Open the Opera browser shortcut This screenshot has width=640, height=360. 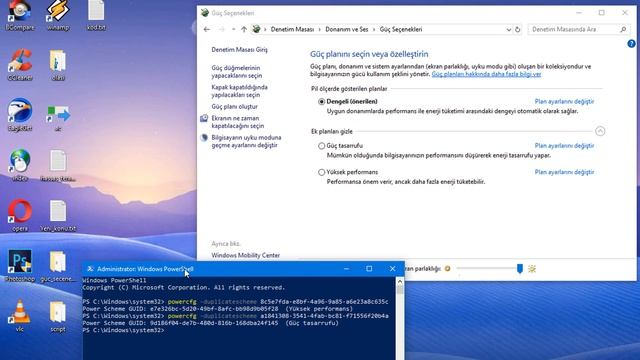[x=20, y=216]
